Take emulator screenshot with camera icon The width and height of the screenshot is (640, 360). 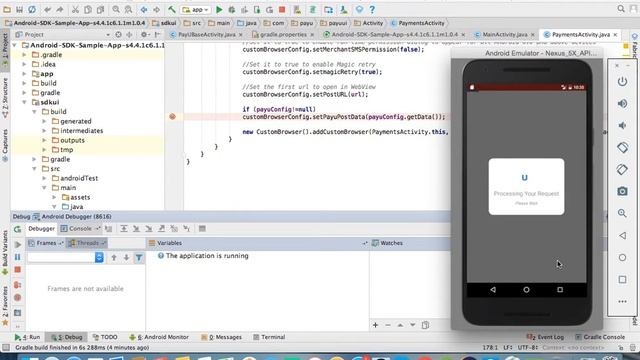(622, 191)
